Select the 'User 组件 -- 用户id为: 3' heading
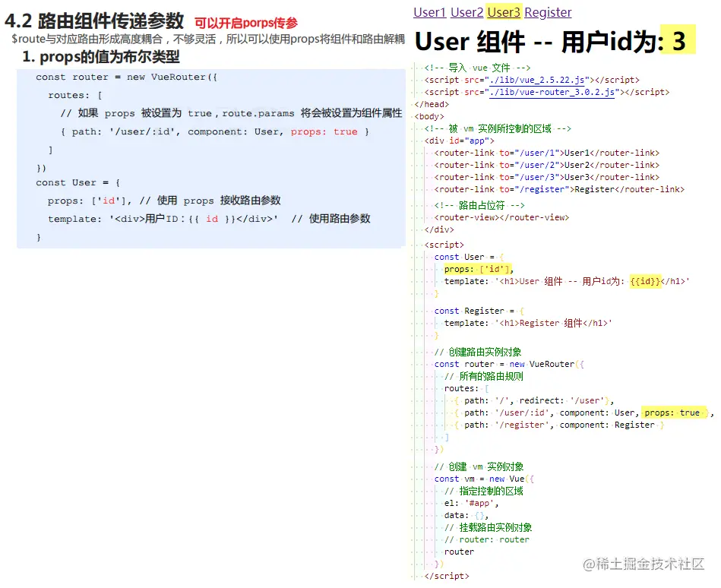This screenshot has width=721, height=588. 550,41
